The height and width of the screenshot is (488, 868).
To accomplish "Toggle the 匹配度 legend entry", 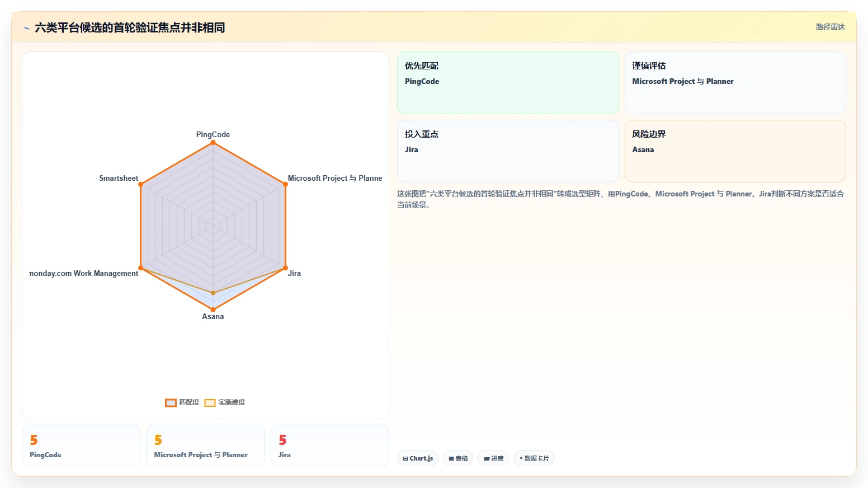I will [182, 402].
